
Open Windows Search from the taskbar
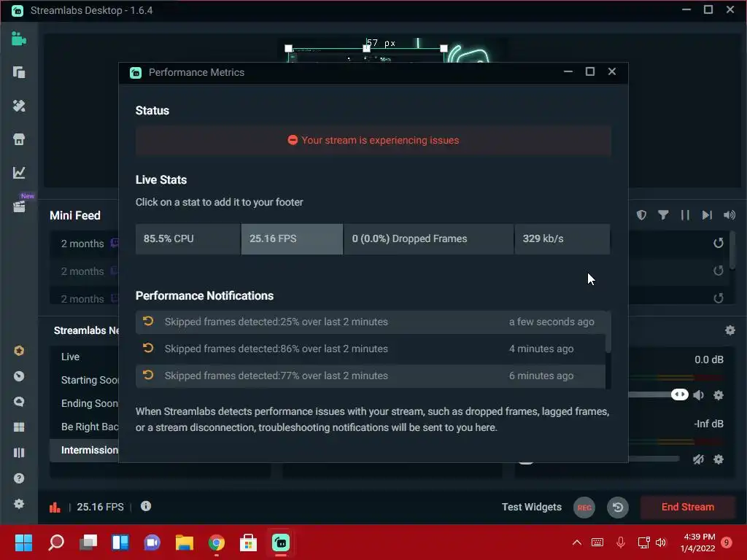pos(56,542)
